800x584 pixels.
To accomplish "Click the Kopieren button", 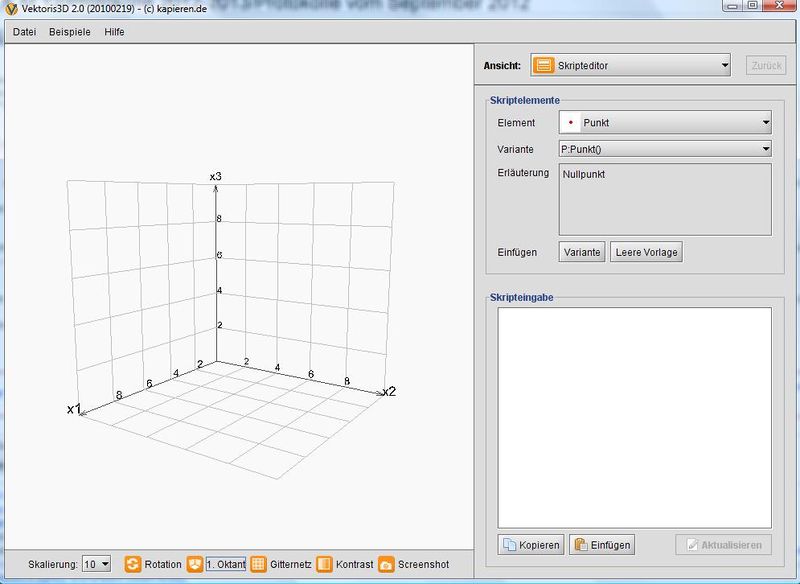I will coord(531,545).
